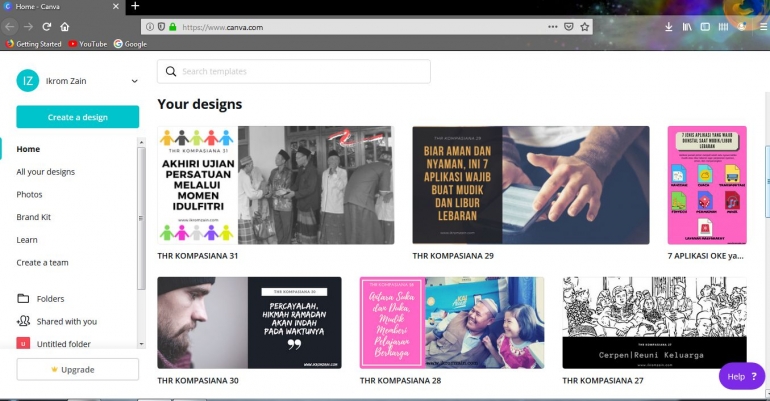Click the browser back arrow
This screenshot has width=770, height=401.
click(10, 27)
